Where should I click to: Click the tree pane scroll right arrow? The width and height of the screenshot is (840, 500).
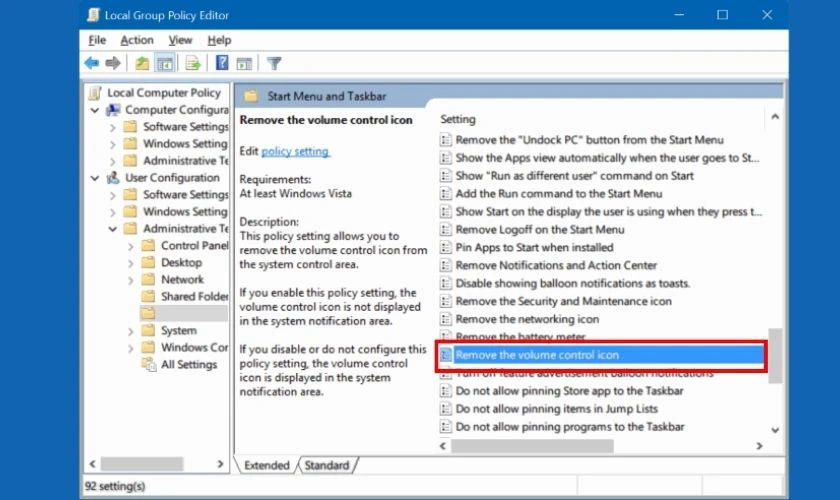tap(220, 464)
